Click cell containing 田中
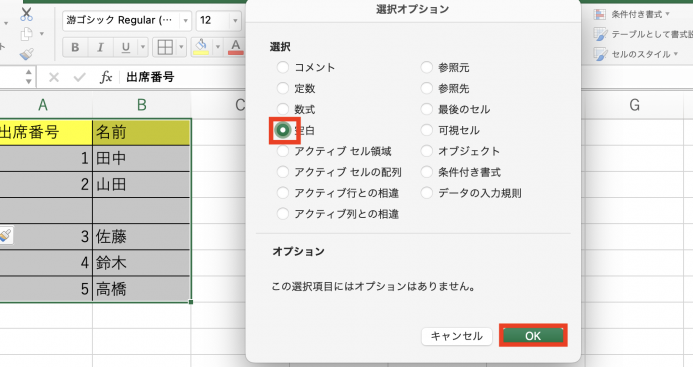The image size is (693, 367). [x=141, y=158]
